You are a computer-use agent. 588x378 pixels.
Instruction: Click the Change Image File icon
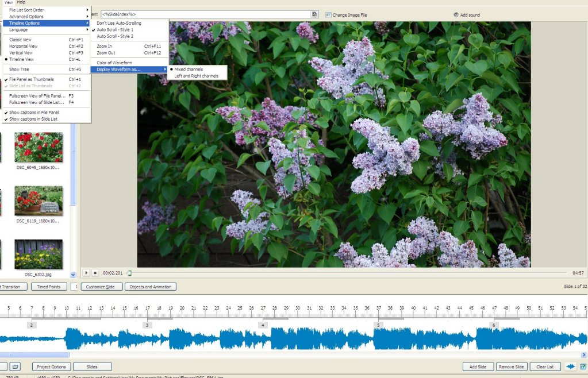click(x=328, y=14)
